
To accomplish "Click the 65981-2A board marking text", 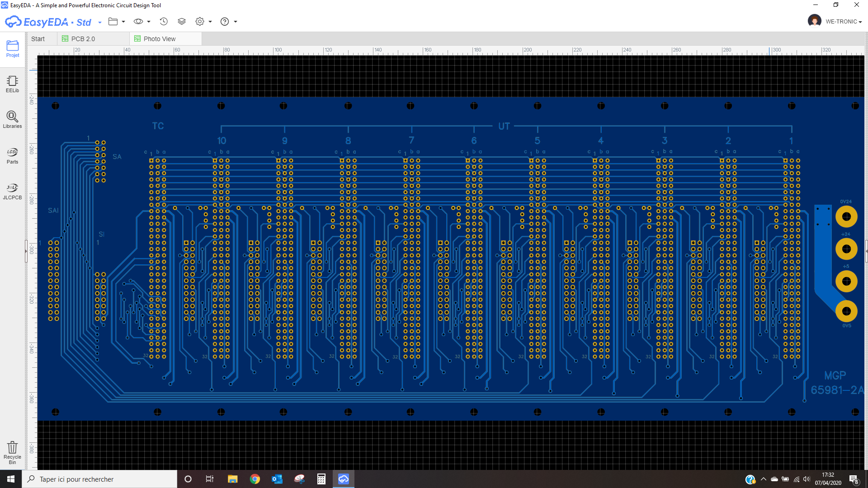I will tap(837, 390).
